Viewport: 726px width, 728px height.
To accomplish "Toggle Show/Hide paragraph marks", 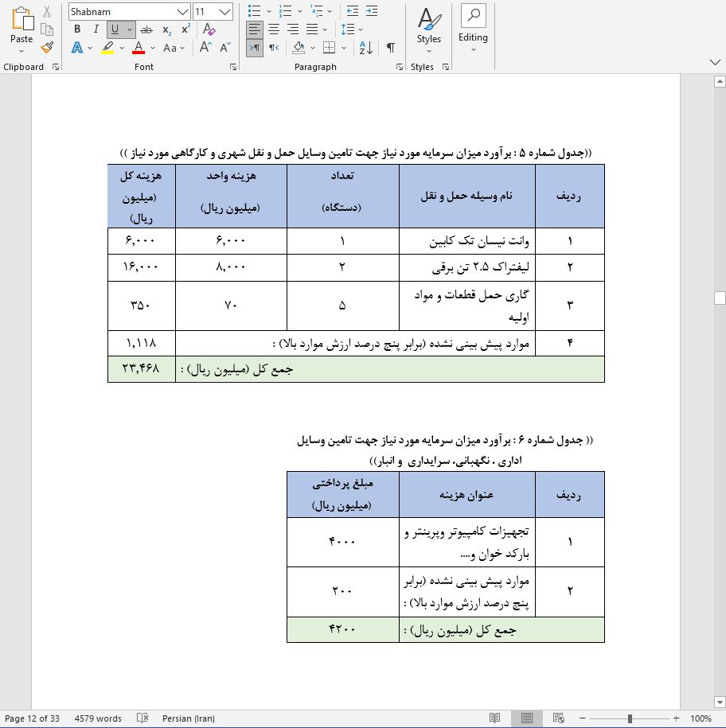I will (390, 48).
